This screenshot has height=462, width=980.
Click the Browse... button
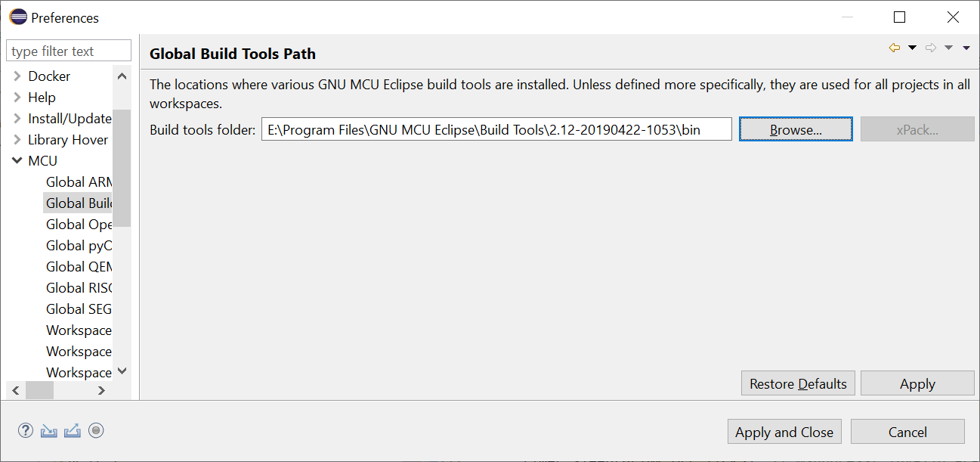click(796, 129)
